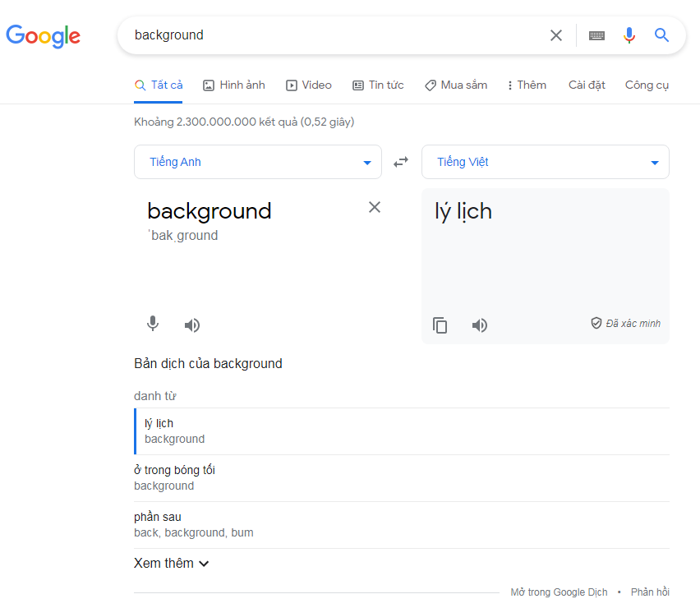Listen to the Vietnamese translation audio
700x608 pixels.
480,325
